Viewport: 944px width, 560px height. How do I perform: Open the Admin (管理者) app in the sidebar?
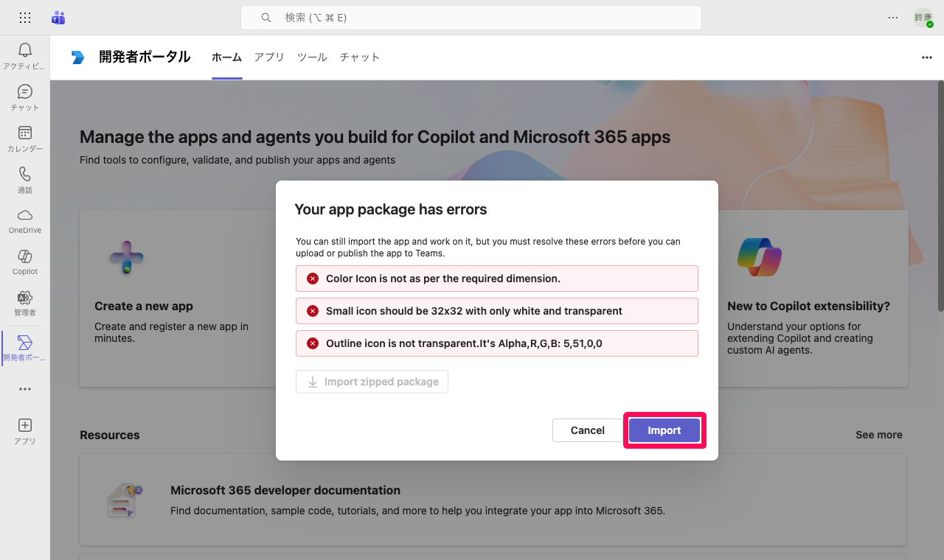[25, 304]
